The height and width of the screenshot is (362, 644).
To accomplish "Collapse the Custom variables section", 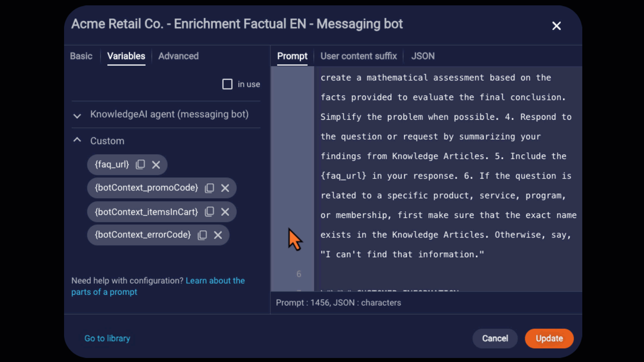I will tap(77, 140).
